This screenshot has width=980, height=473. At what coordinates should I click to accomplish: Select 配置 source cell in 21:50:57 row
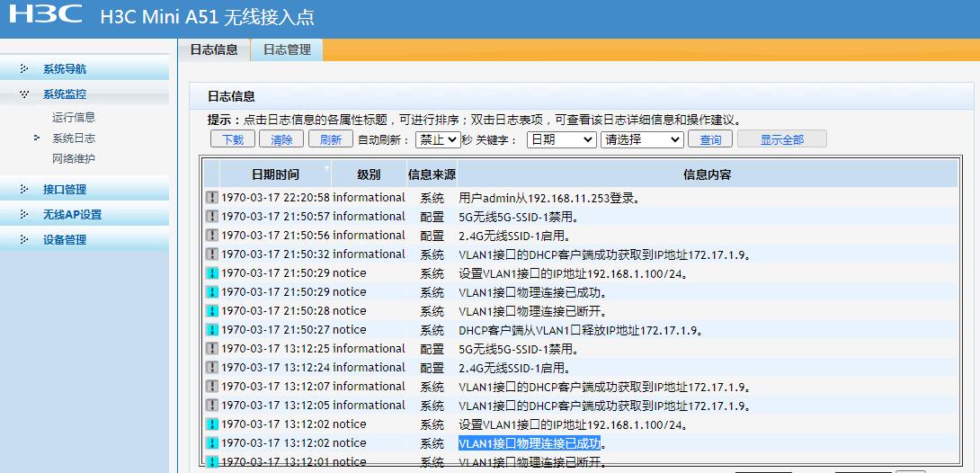point(432,217)
